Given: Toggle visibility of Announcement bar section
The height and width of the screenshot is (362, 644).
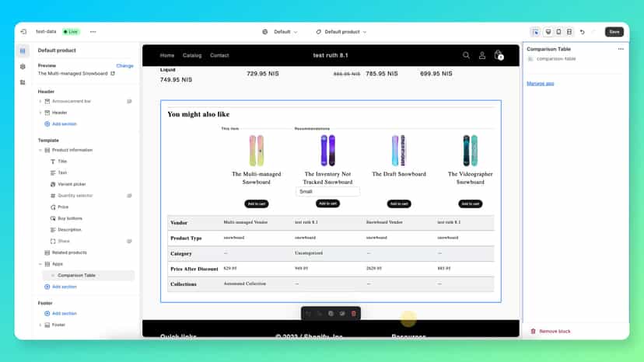Looking at the screenshot, I should pos(129,102).
